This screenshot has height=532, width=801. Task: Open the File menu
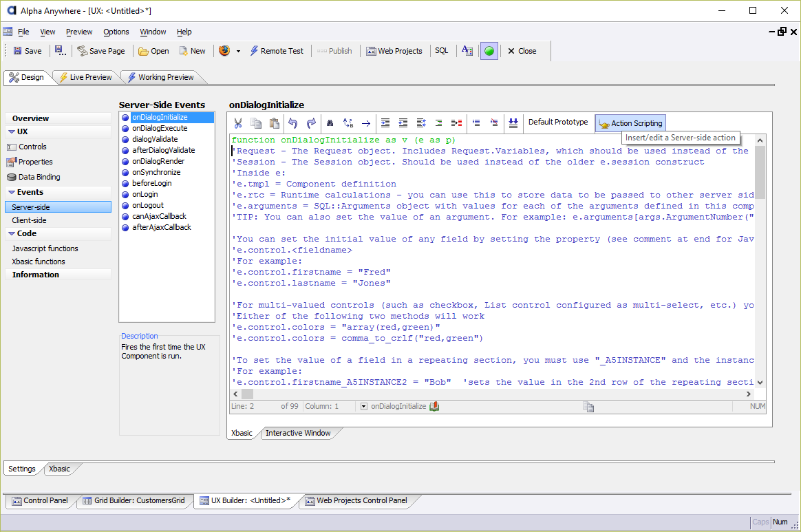(x=23, y=32)
